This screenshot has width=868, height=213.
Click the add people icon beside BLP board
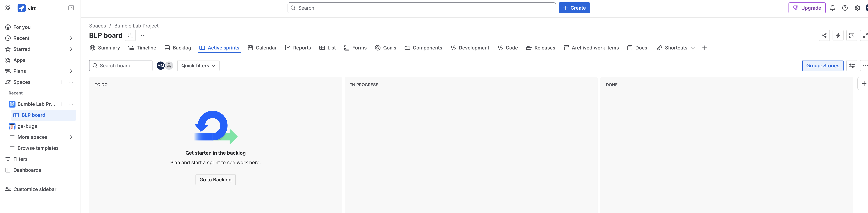[130, 35]
